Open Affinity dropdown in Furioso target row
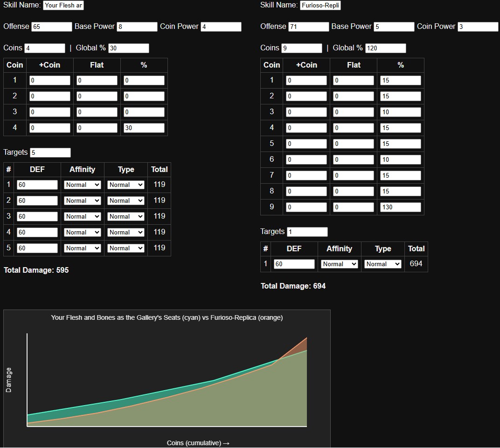 (339, 264)
